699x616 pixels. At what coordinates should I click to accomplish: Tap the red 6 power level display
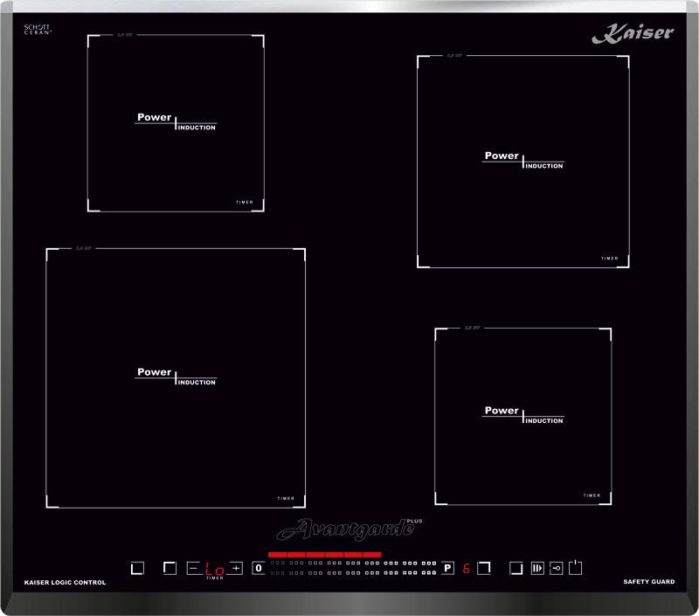pyautogui.click(x=466, y=569)
